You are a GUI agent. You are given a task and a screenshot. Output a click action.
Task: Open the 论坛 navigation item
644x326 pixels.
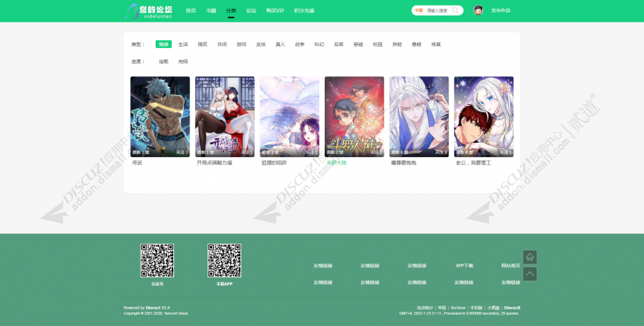251,11
